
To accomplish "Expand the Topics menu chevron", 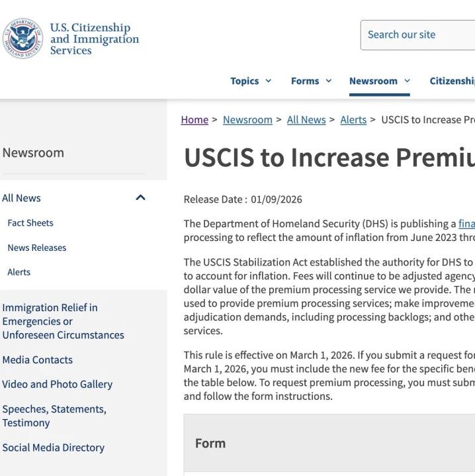I will coord(269,81).
